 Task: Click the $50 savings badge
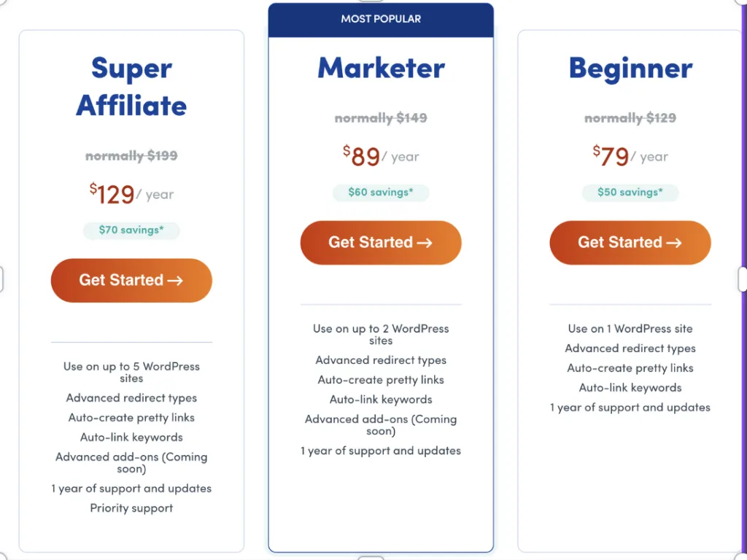coord(630,192)
